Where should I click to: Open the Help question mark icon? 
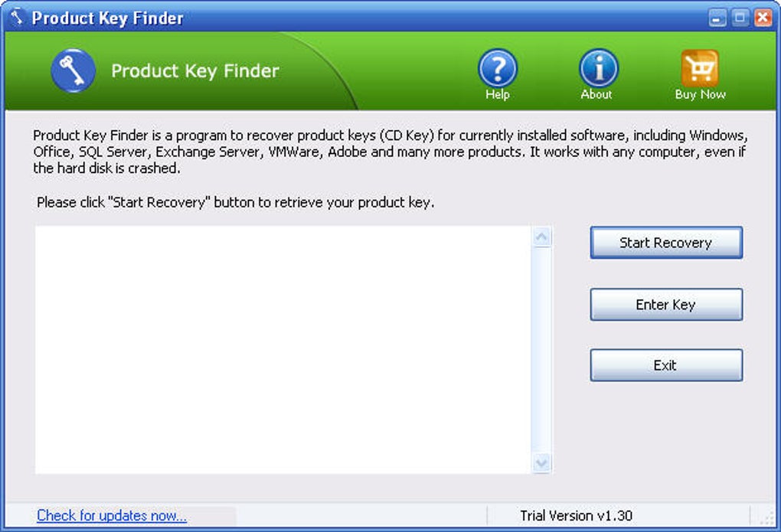click(x=498, y=68)
